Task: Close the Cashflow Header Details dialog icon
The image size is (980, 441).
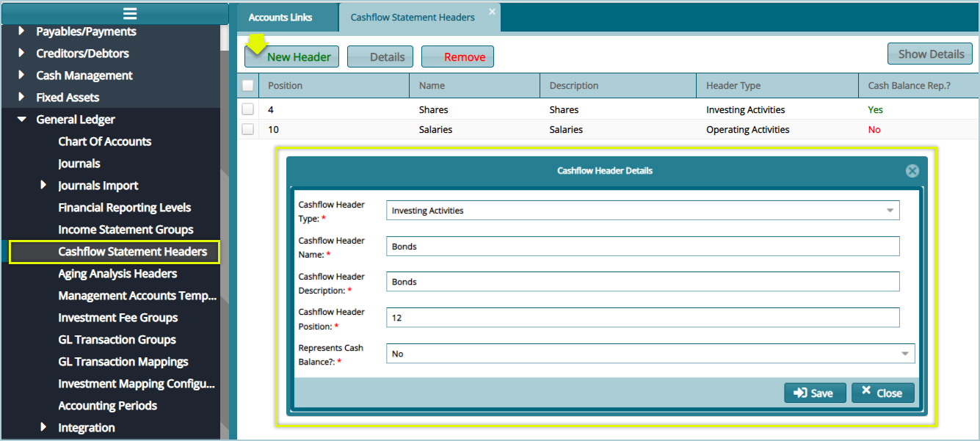Action: pyautogui.click(x=912, y=171)
